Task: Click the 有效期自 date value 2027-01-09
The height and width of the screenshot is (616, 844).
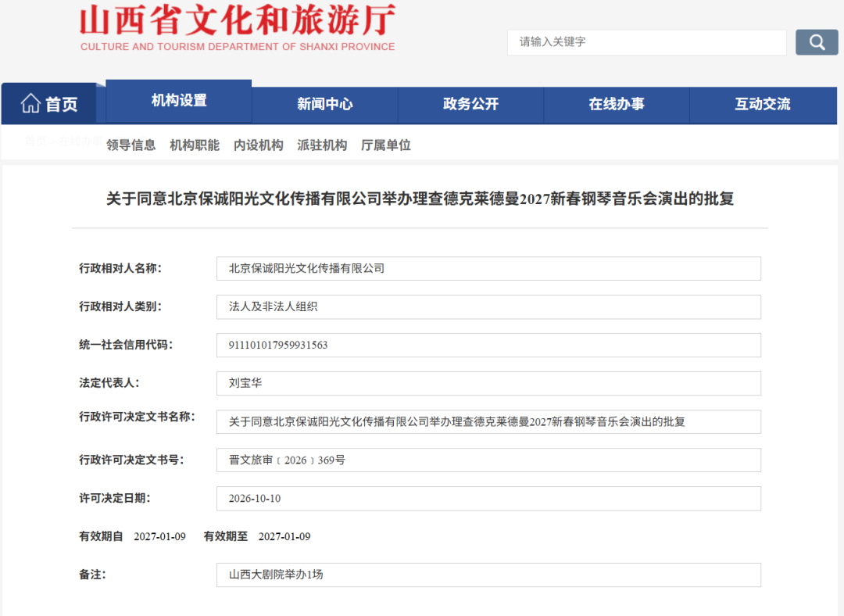Action: pos(160,537)
